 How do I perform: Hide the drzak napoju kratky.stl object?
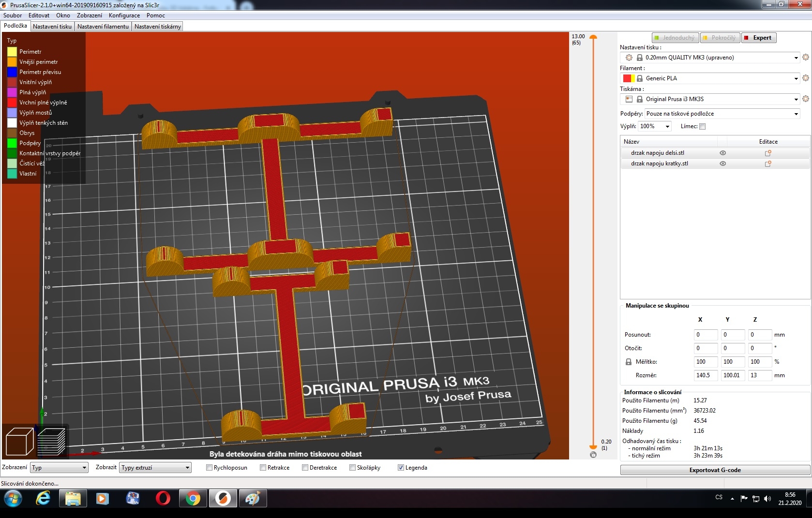[723, 163]
